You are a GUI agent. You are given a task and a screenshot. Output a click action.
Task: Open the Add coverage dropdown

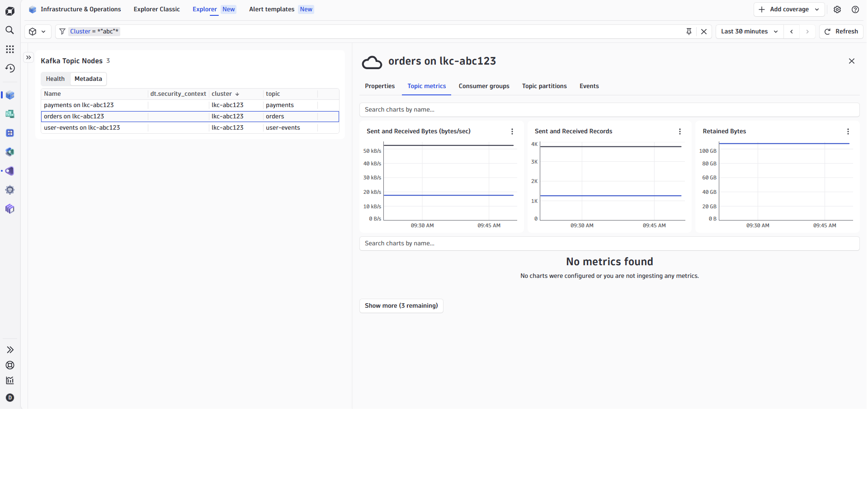789,9
